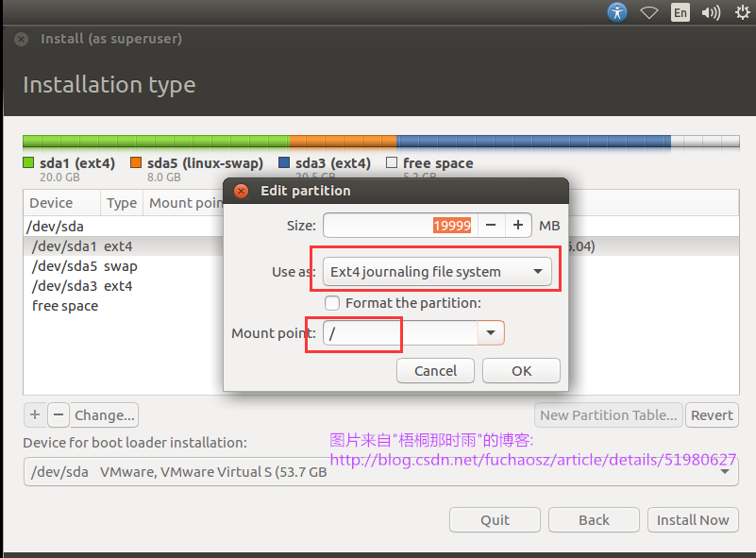Open the system power gear menu
756x558 pixels.
(742, 12)
